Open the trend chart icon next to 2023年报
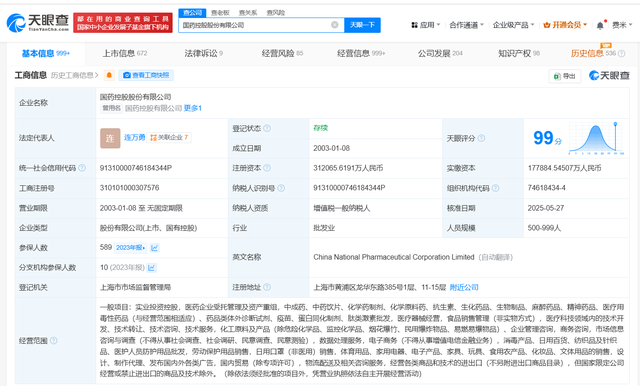 tap(154, 248)
